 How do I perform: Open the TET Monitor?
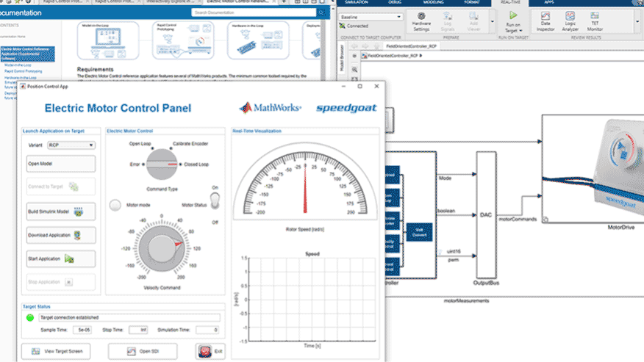click(595, 22)
